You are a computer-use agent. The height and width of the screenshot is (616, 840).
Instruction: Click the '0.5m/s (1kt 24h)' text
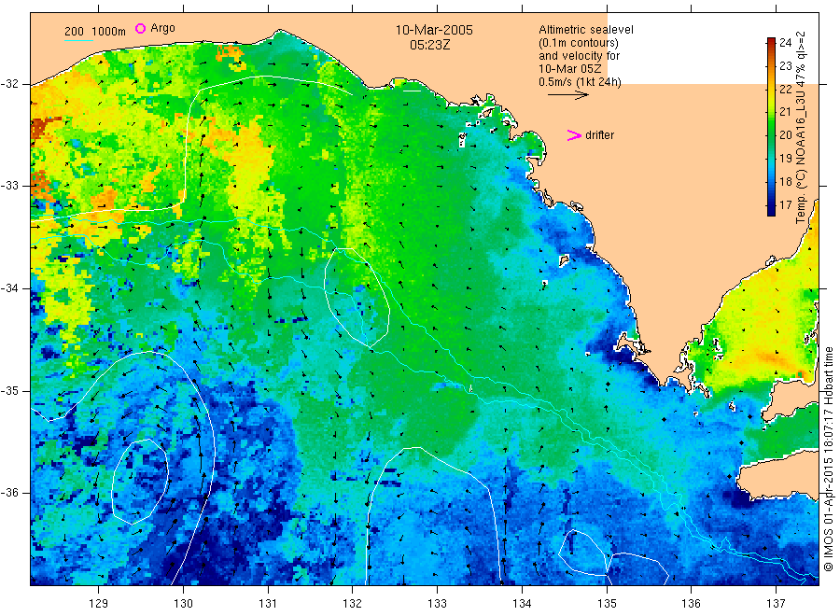(580, 82)
